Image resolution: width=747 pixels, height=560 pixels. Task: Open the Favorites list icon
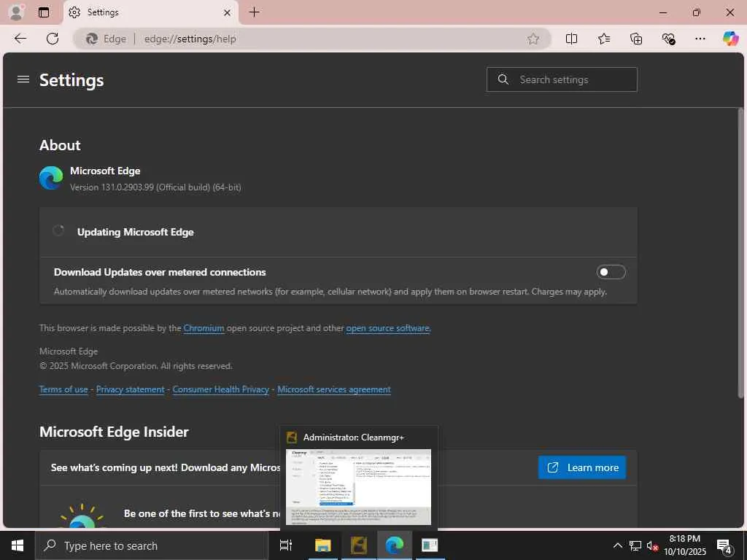point(603,39)
